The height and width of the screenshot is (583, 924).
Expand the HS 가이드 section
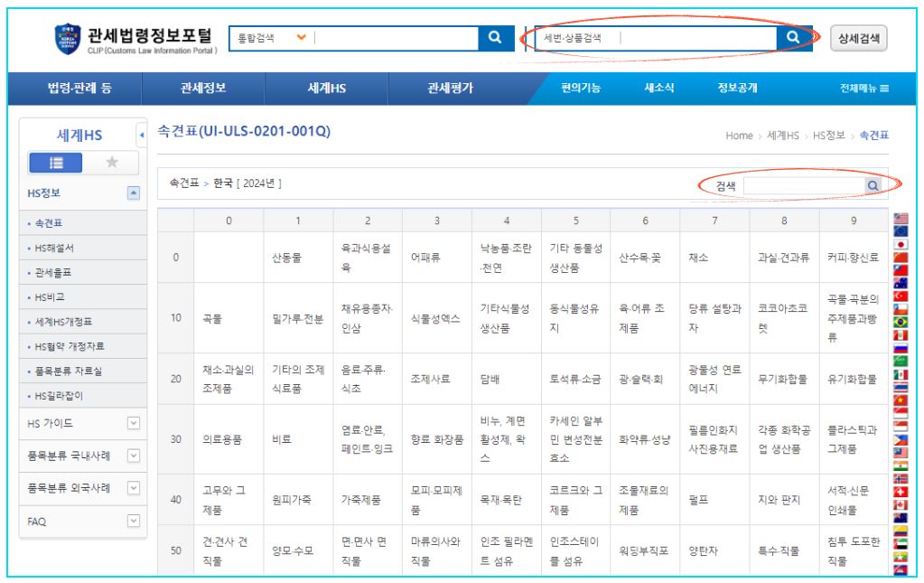pos(133,422)
